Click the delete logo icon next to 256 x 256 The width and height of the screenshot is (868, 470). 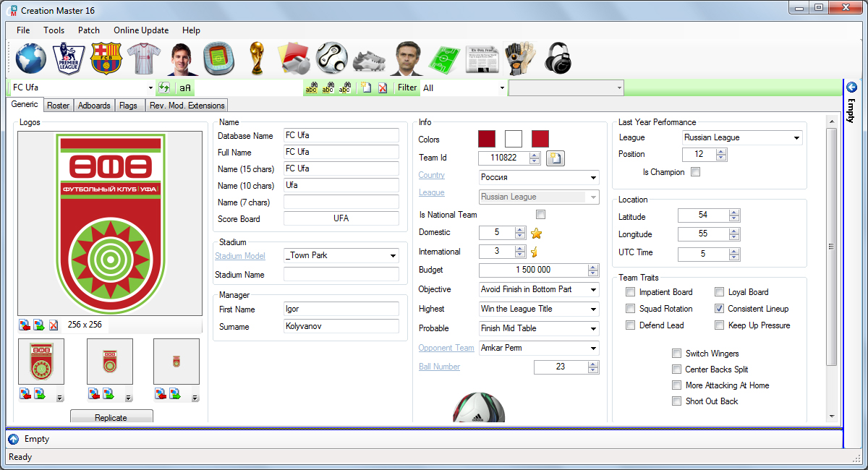(x=53, y=324)
